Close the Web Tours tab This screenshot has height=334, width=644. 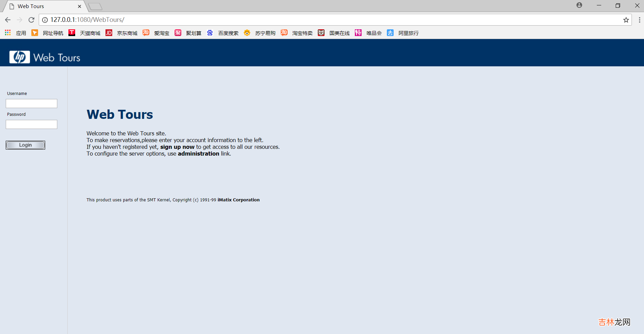[80, 6]
